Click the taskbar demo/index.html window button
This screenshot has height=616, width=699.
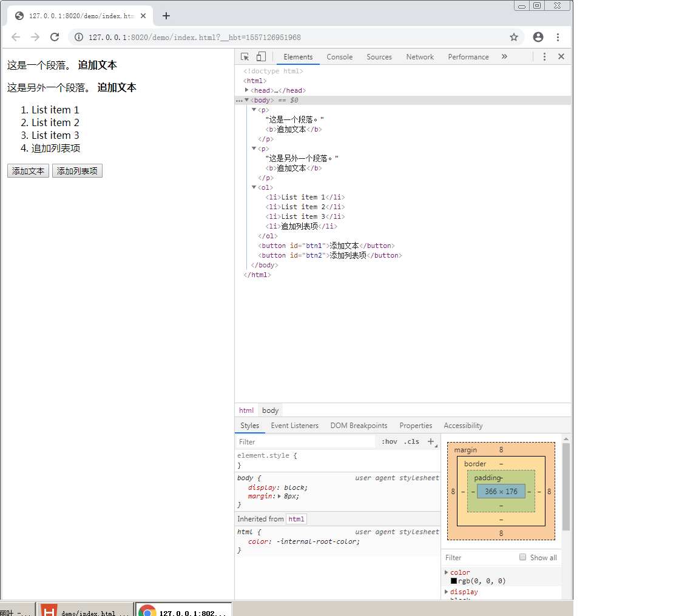pyautogui.click(x=85, y=610)
